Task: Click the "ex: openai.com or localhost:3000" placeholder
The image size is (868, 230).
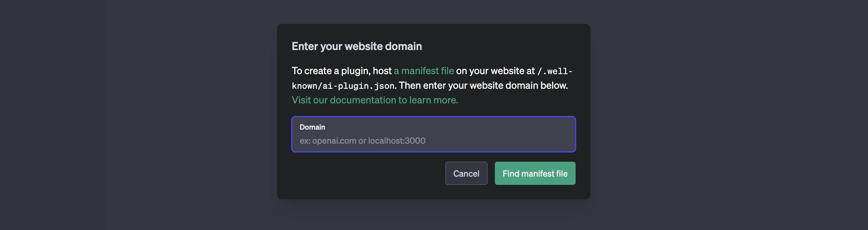Action: (x=362, y=141)
